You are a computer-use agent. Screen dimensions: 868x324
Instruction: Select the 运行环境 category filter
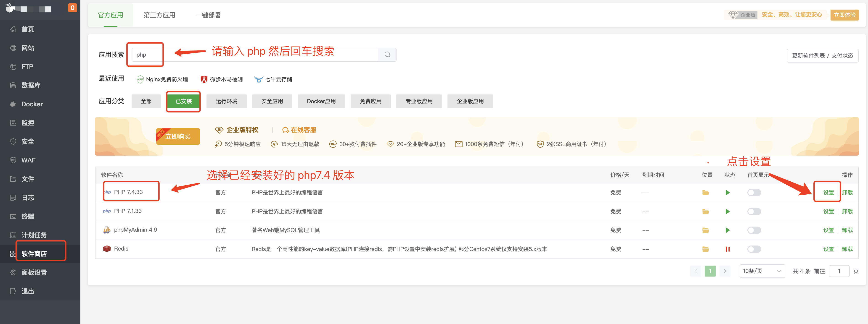tap(226, 101)
